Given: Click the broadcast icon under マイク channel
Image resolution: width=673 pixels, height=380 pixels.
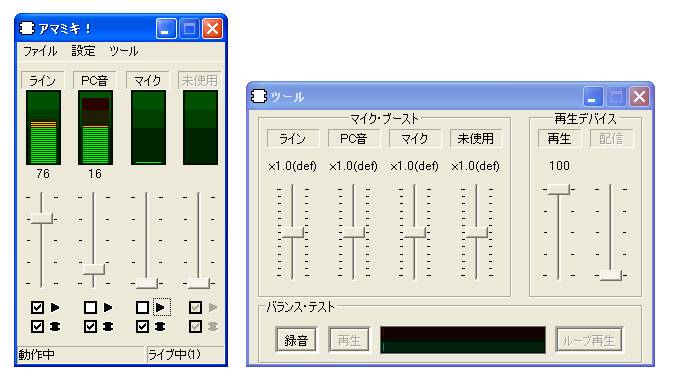Looking at the screenshot, I should (160, 327).
